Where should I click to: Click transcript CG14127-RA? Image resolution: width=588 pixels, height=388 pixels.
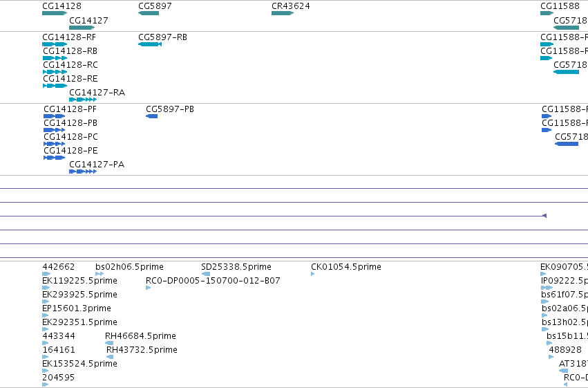[x=97, y=93]
